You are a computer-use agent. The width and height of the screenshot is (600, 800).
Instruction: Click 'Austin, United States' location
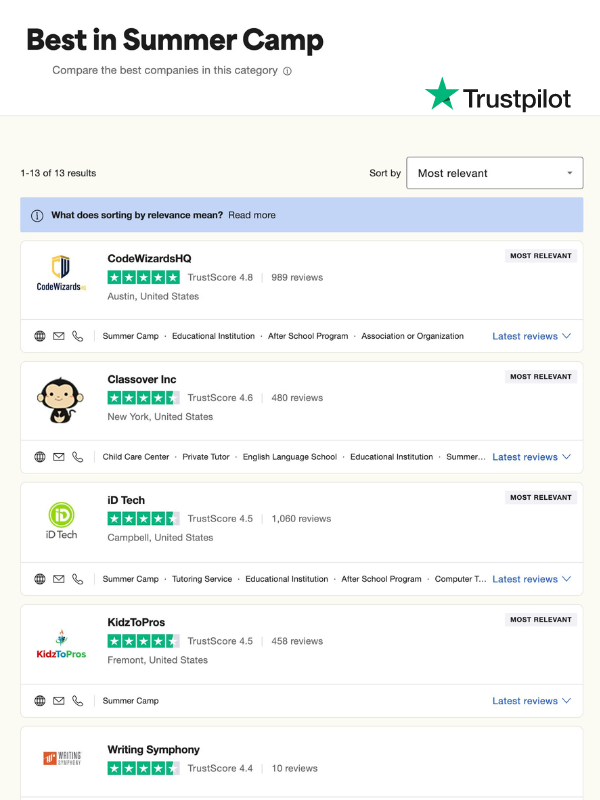point(153,296)
